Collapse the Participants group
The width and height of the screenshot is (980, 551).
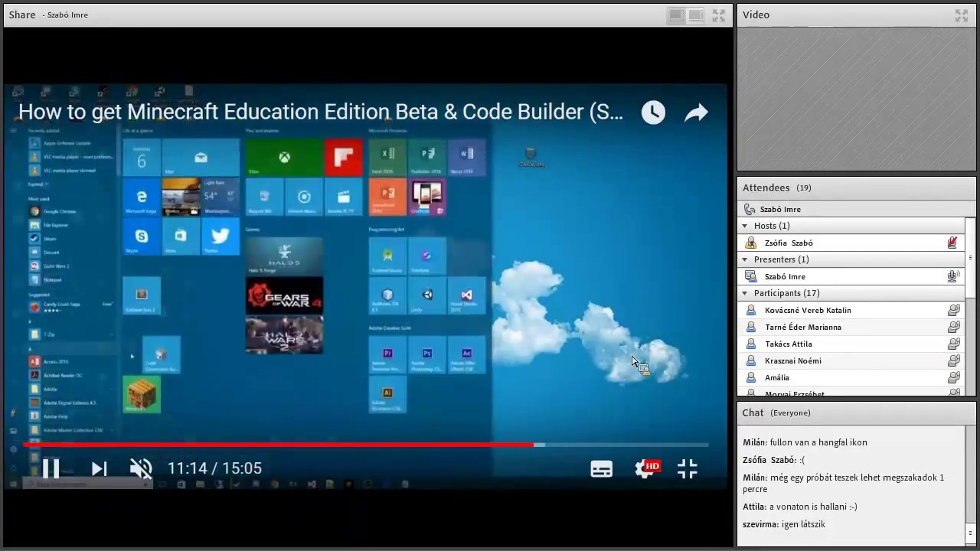[745, 293]
